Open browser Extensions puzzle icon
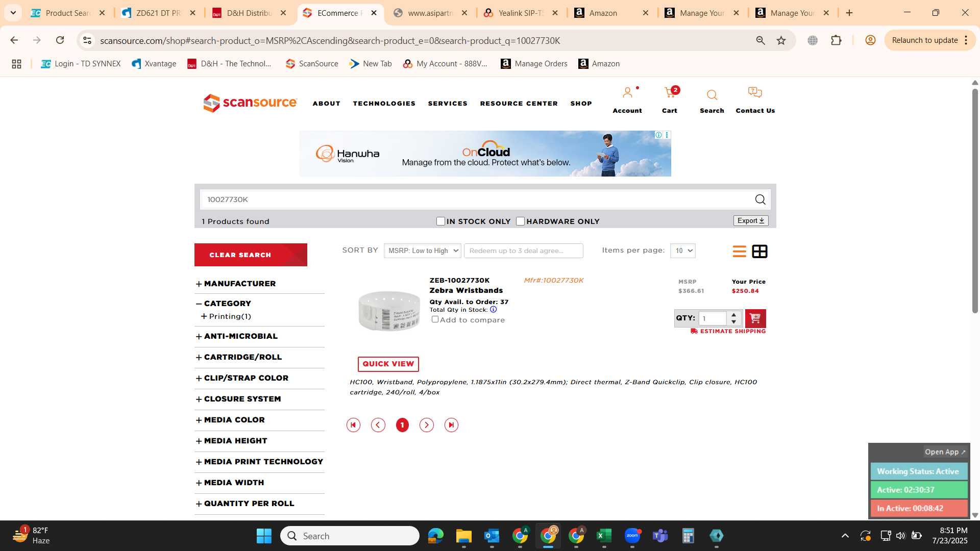 (x=836, y=40)
